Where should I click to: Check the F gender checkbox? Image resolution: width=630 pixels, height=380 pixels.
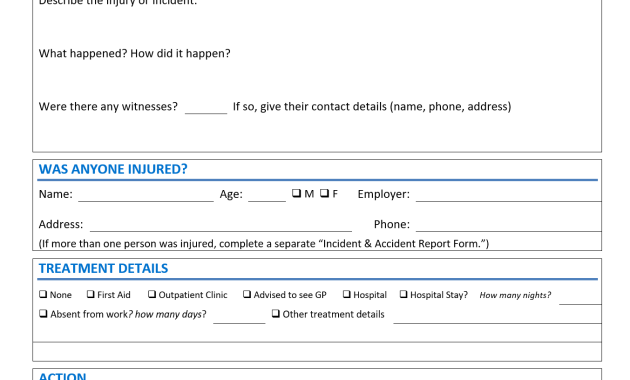[324, 193]
